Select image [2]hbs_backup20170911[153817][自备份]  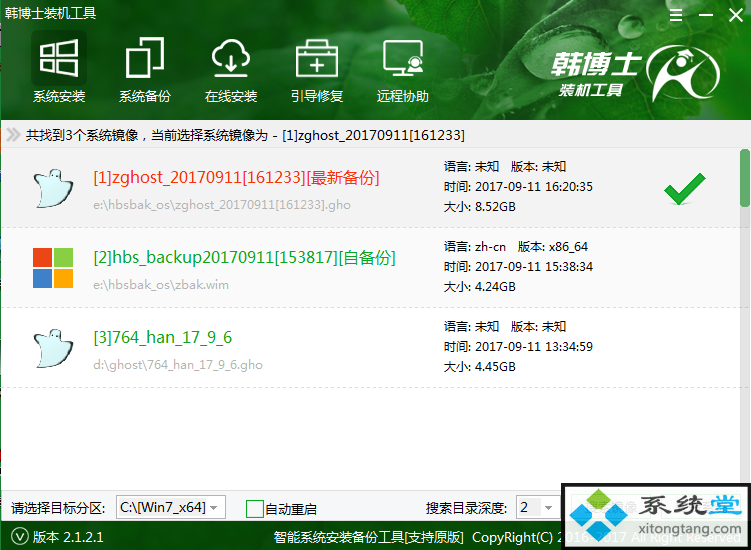244,258
